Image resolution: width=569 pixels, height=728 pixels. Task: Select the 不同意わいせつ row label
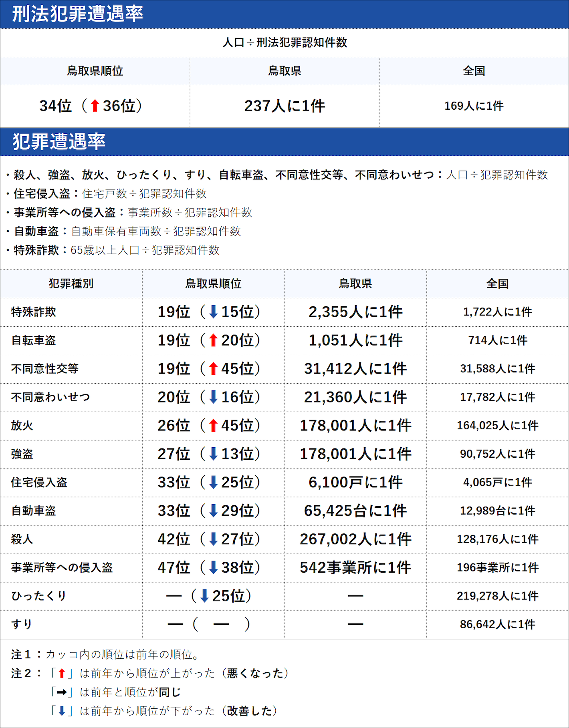tap(50, 397)
